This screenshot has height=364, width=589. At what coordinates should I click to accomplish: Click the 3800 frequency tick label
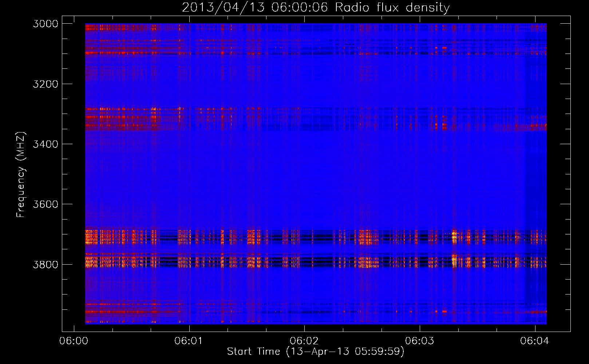point(46,264)
